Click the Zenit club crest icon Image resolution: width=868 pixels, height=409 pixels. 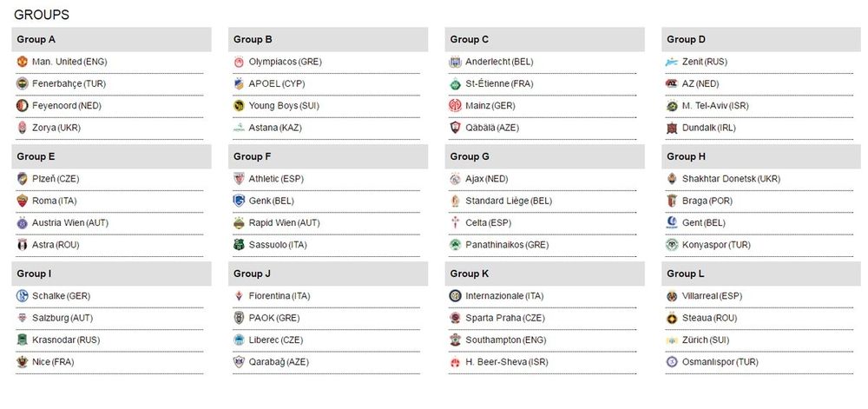tap(672, 62)
